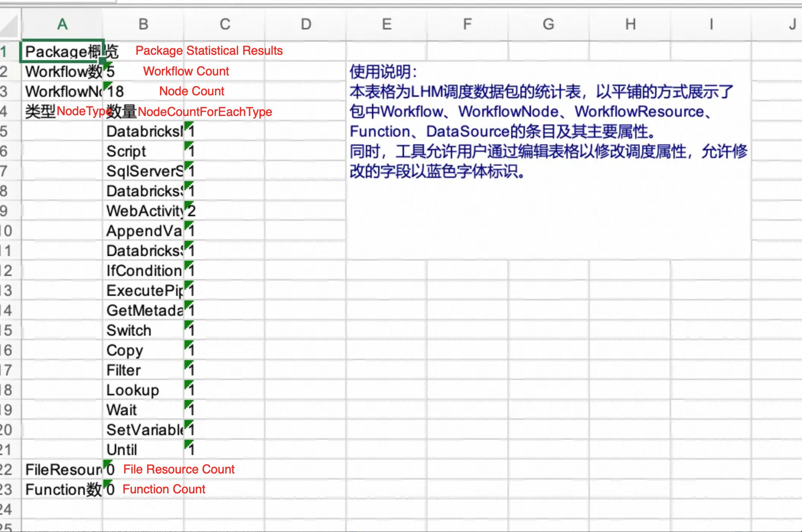Click cell 'Package概览' in A1
This screenshot has width=802, height=532.
coord(62,51)
